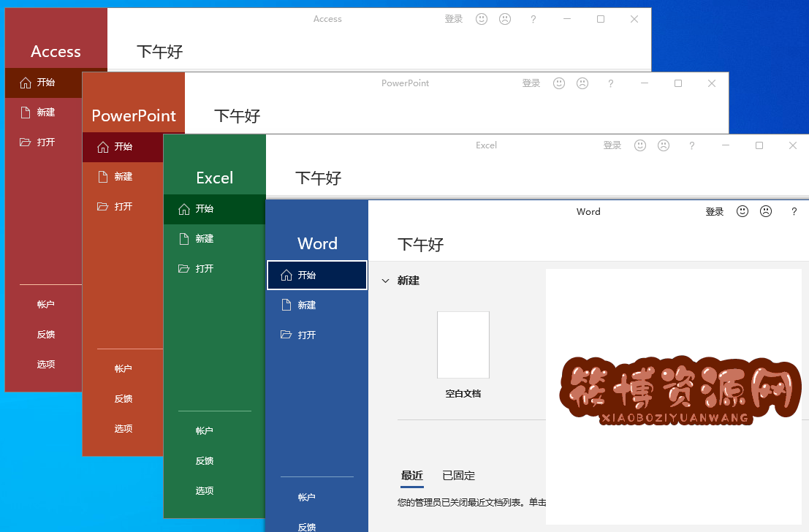Open 反馈 in the Access sidebar
809x532 pixels.
pos(45,335)
